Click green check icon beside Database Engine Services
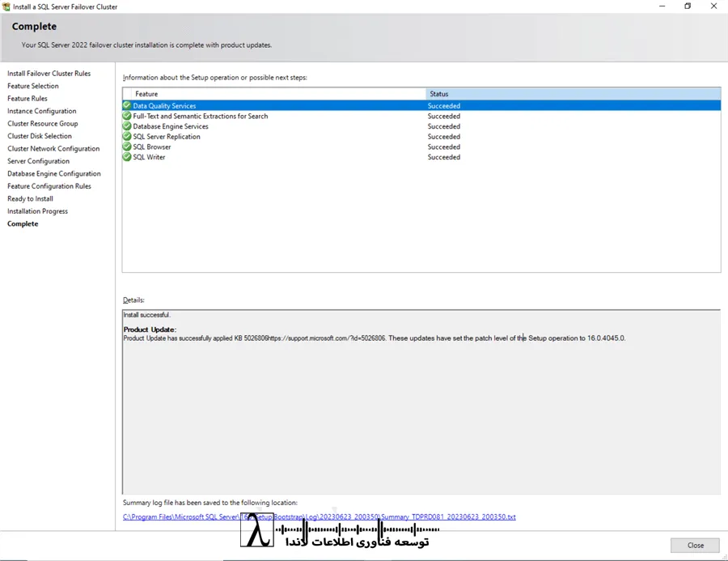The image size is (728, 561). click(127, 126)
